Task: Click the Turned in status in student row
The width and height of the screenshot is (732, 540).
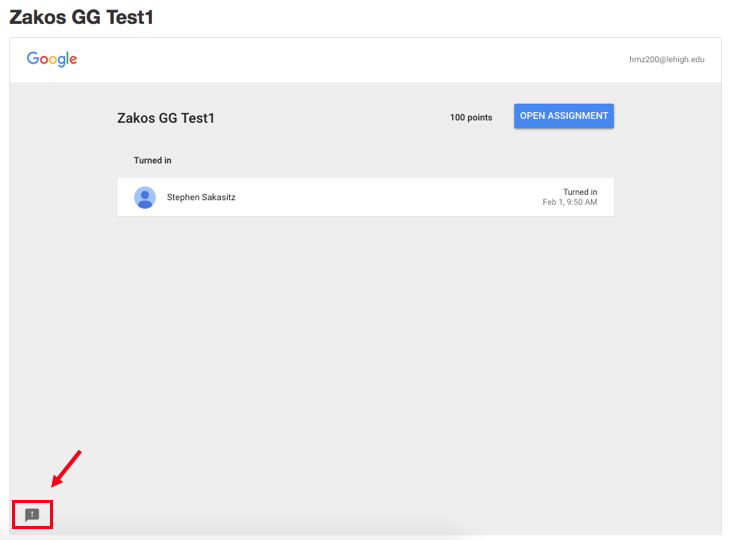Action: (x=580, y=192)
